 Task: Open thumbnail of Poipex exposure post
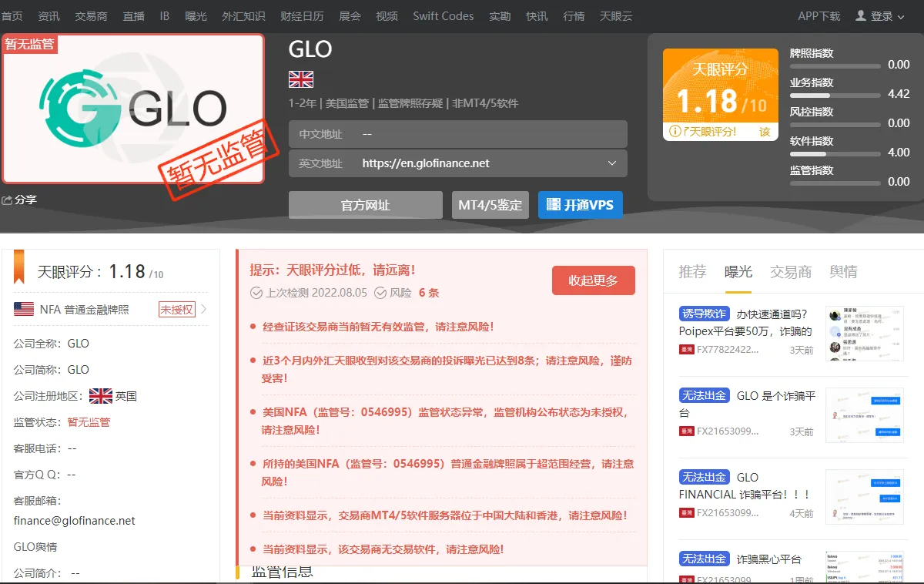point(864,333)
